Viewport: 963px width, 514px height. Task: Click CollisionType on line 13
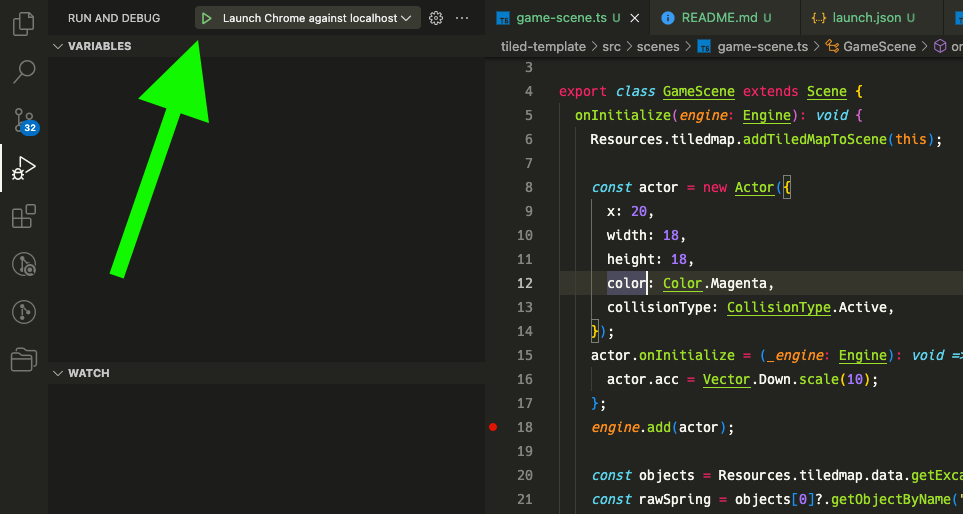[x=779, y=307]
